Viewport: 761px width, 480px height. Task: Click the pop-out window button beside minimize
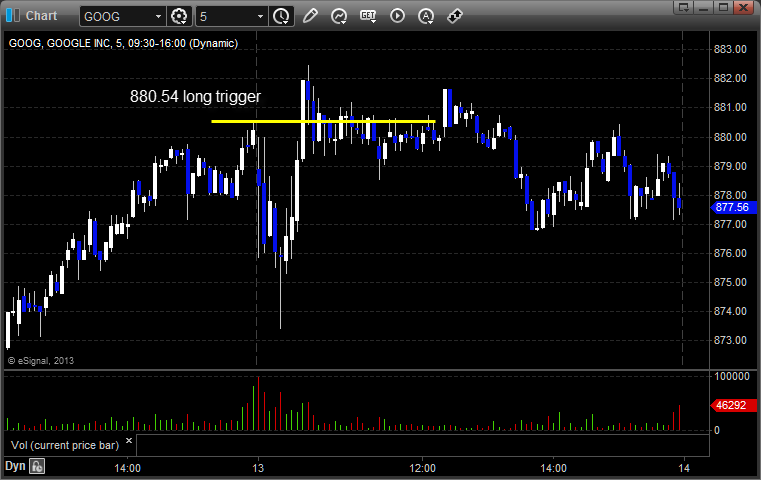pos(684,7)
